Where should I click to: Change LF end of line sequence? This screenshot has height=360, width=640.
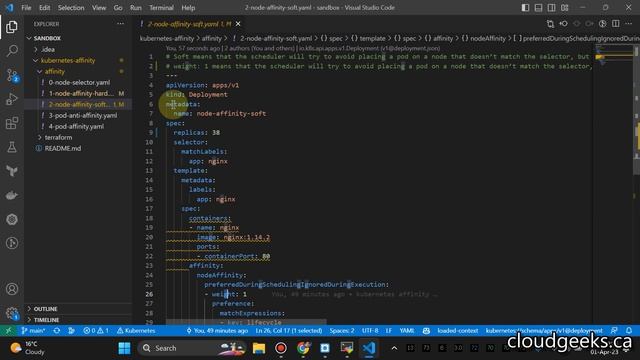pyautogui.click(x=389, y=331)
